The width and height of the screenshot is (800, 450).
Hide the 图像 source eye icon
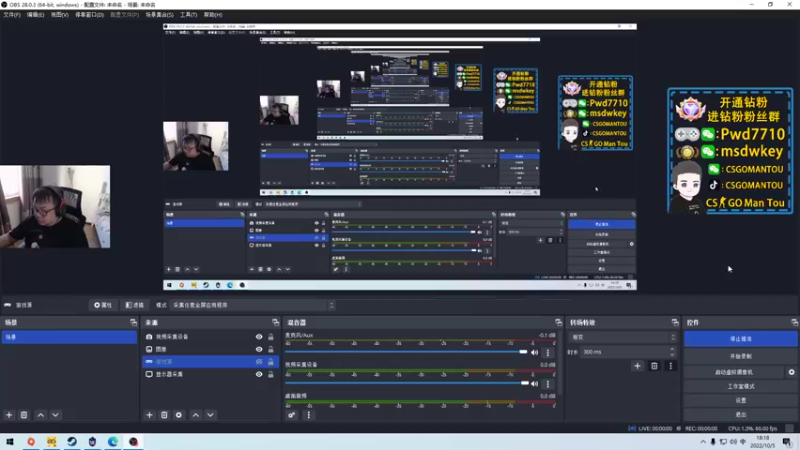(259, 349)
